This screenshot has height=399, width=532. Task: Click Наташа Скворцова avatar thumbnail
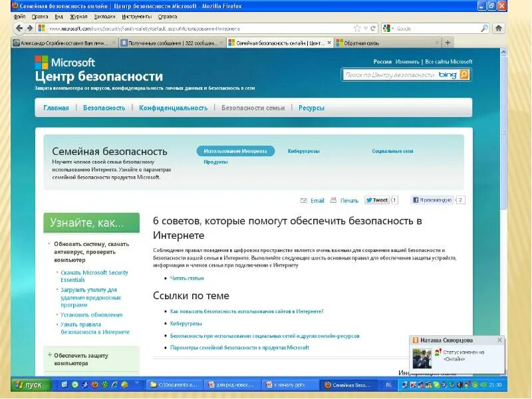[422, 358]
